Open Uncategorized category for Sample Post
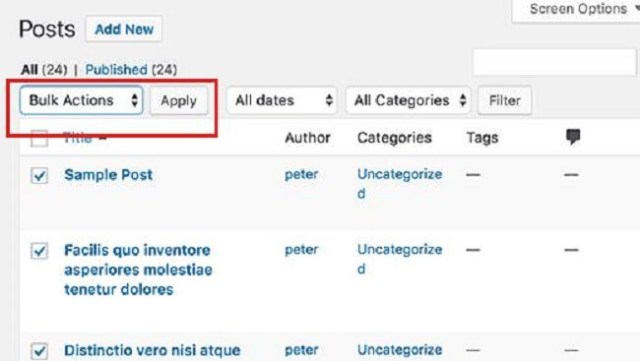Screen dimensions: 640x361 point(400,183)
